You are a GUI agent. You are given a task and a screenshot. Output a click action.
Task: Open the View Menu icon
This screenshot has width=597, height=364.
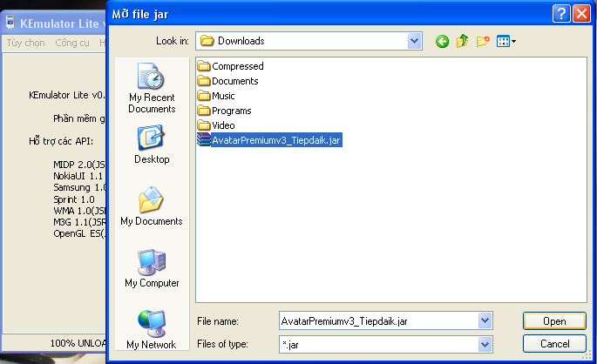506,41
